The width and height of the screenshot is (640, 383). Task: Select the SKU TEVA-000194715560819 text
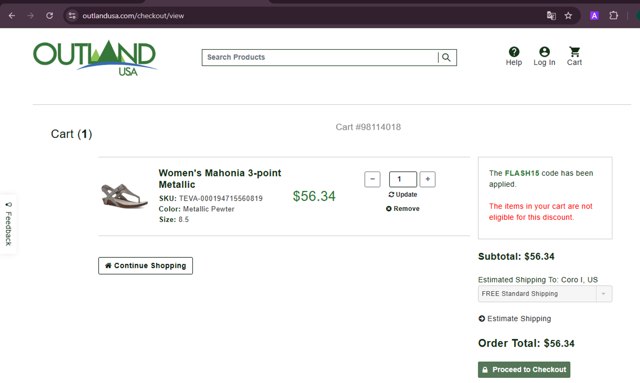[211, 198]
